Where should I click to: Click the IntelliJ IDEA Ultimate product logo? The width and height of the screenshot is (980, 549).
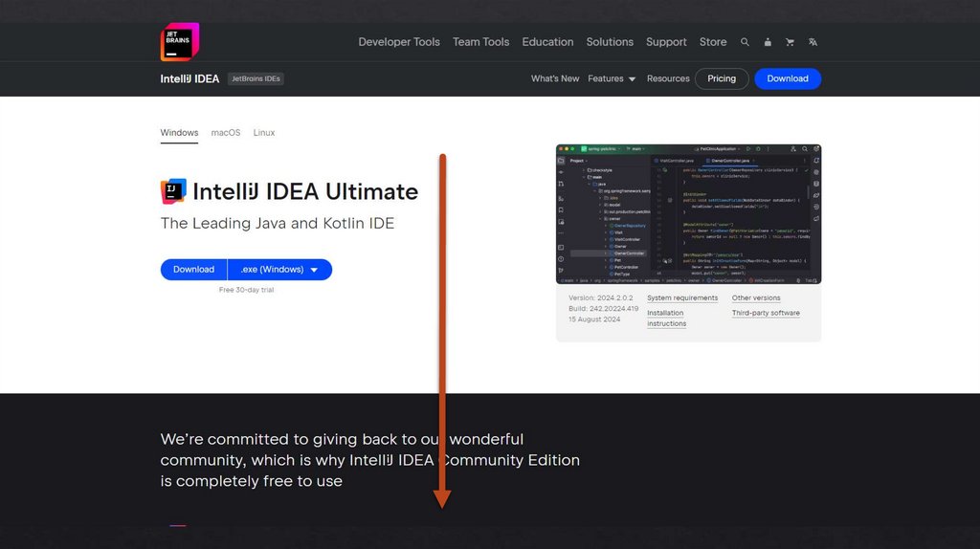tap(173, 191)
